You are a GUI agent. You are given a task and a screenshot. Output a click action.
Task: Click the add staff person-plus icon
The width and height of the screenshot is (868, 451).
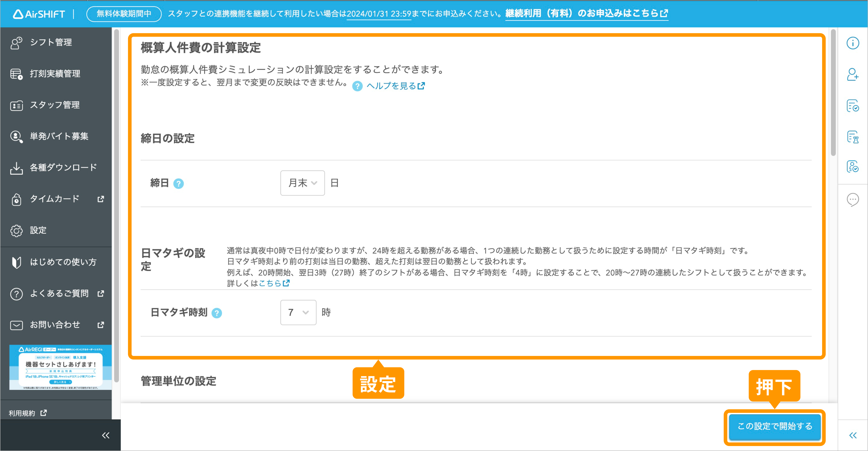click(853, 74)
